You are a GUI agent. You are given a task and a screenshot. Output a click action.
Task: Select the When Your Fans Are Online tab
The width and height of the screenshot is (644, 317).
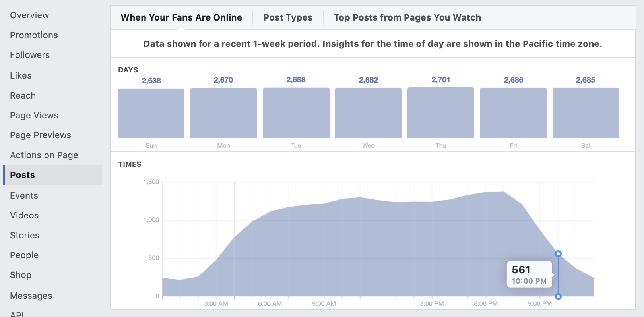[181, 17]
